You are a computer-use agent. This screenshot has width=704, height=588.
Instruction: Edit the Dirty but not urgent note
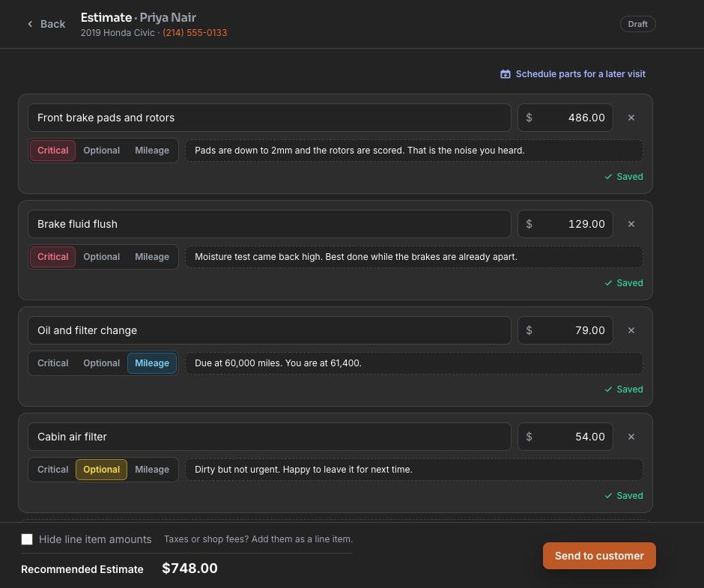point(414,470)
